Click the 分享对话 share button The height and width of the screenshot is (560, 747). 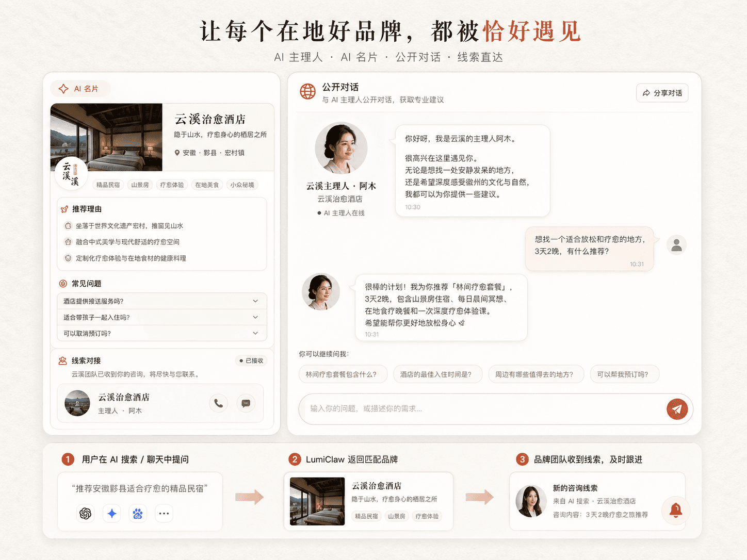(662, 93)
